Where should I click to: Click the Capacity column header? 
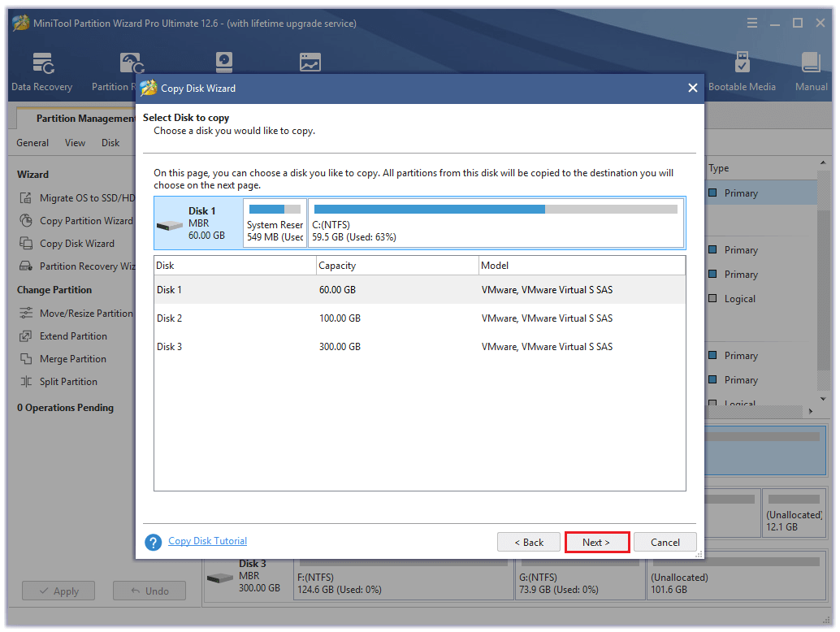pos(397,266)
